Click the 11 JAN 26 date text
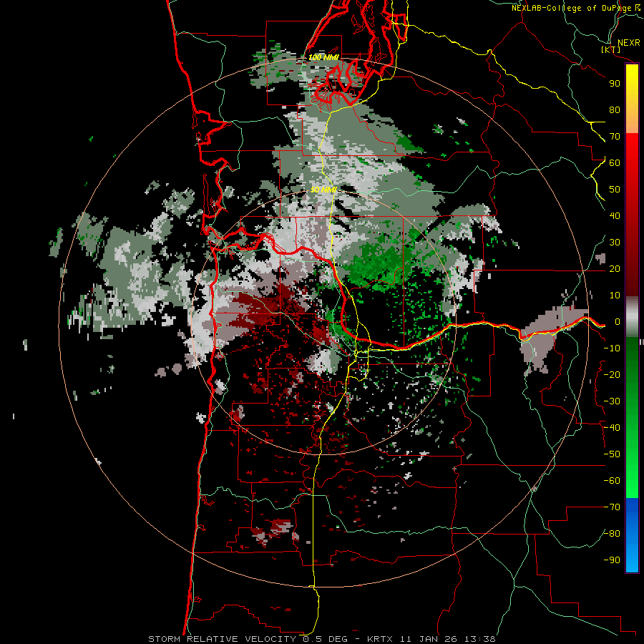644x644 pixels. coord(429,639)
